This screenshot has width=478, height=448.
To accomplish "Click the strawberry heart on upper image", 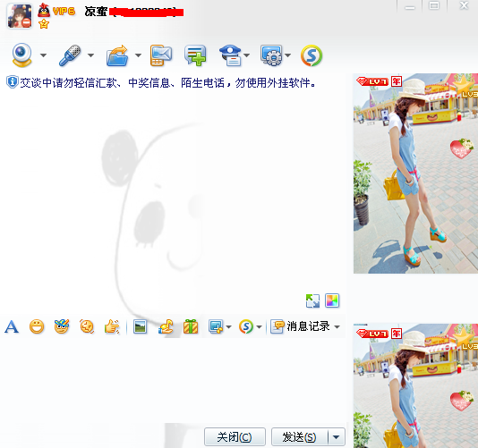I will tap(461, 148).
